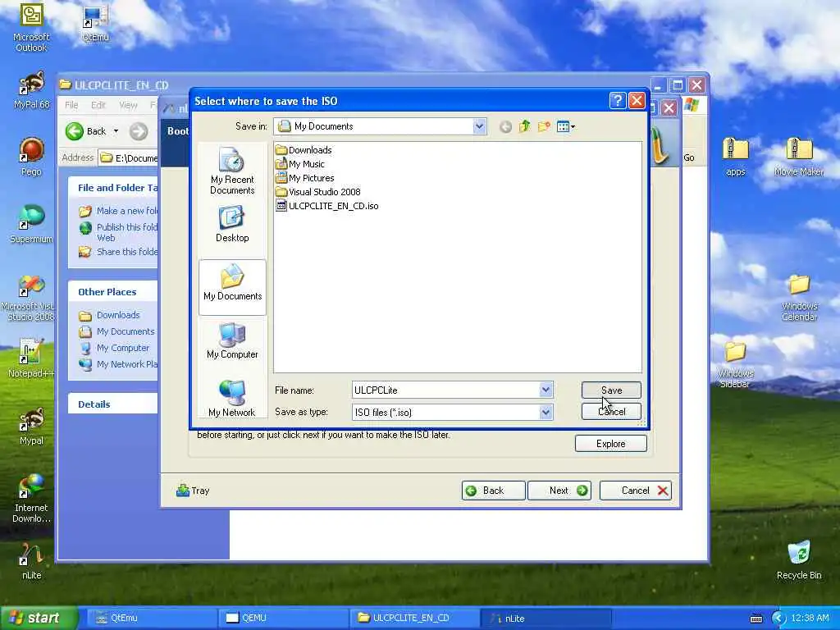Expand the Save as type dropdown
The image size is (840, 630).
pyautogui.click(x=546, y=412)
